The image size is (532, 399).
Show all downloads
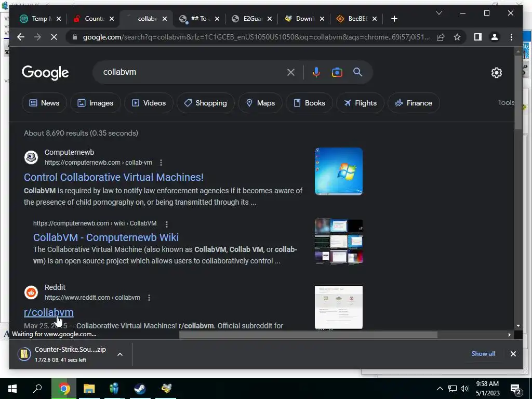point(483,353)
